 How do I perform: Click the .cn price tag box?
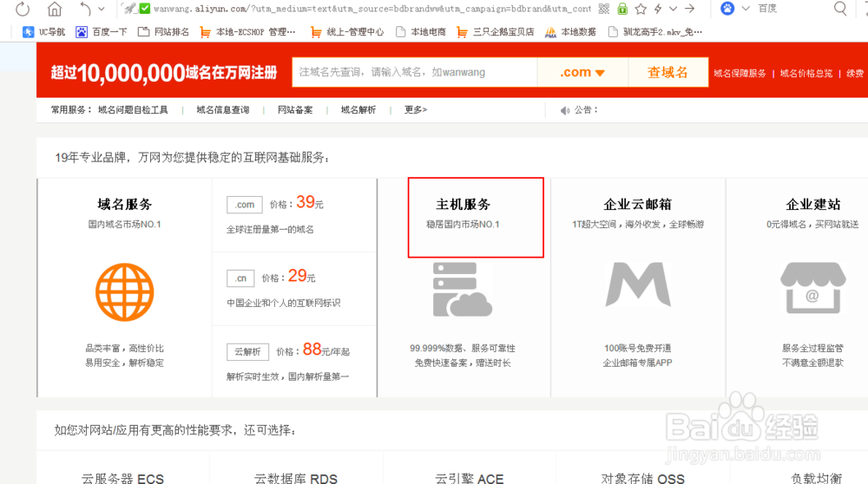coord(240,278)
